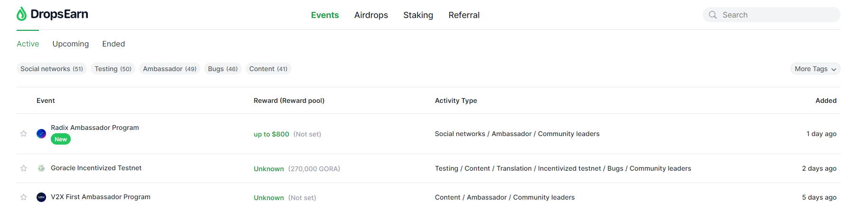Star the Radix Ambassador Program event
The height and width of the screenshot is (211, 868).
[24, 134]
